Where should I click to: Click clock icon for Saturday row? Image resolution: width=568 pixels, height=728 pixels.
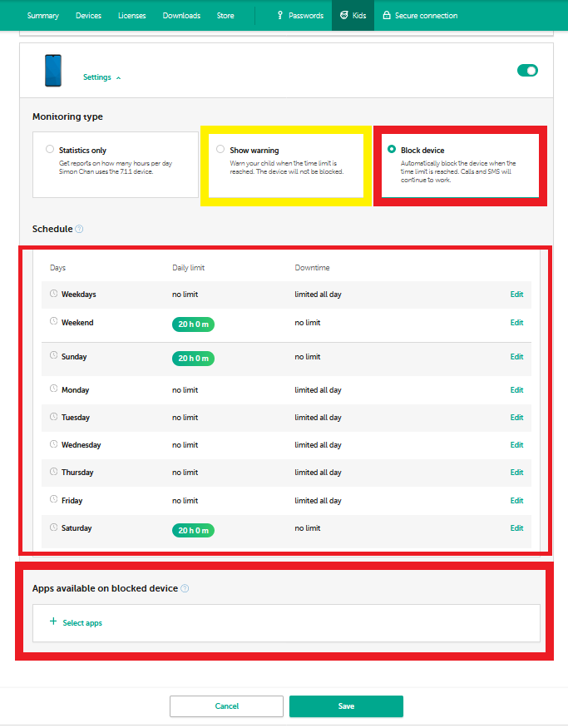[x=54, y=527]
